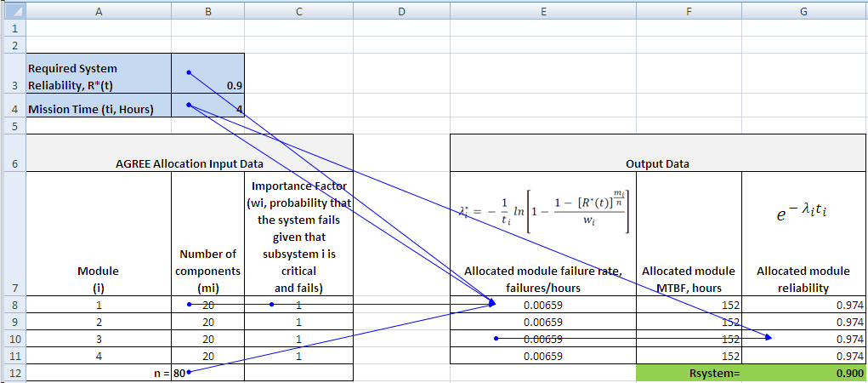The width and height of the screenshot is (868, 383).
Task: Click the 'Number of components (mi)' heading
Action: click(207, 233)
